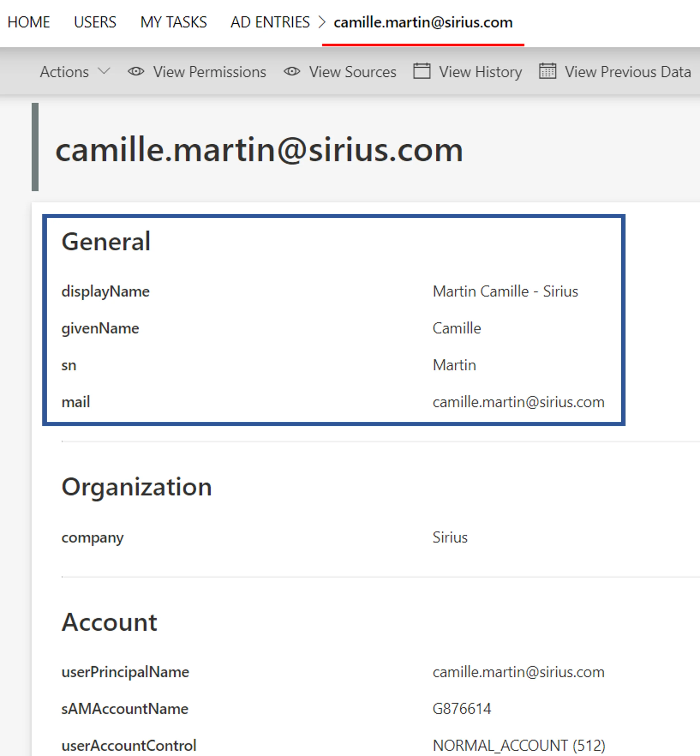Select the mail value camille.martin@sirius.com
700x756 pixels.
pyautogui.click(x=519, y=402)
